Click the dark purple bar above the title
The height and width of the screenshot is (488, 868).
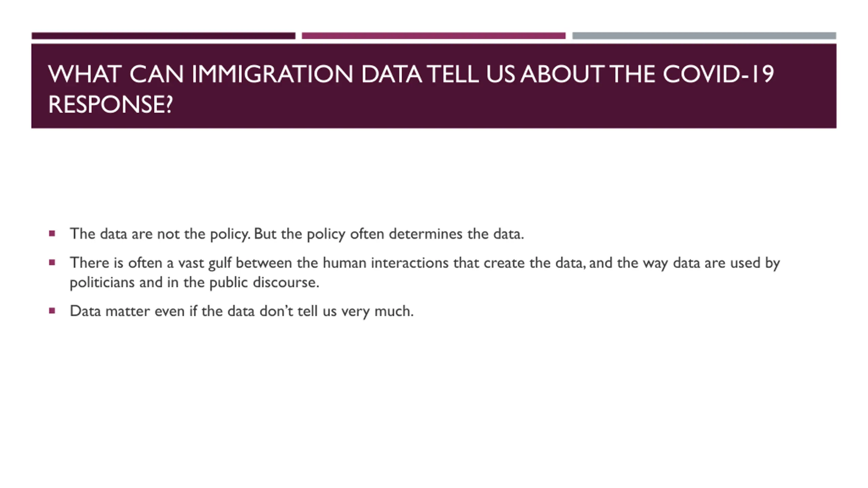[163, 36]
